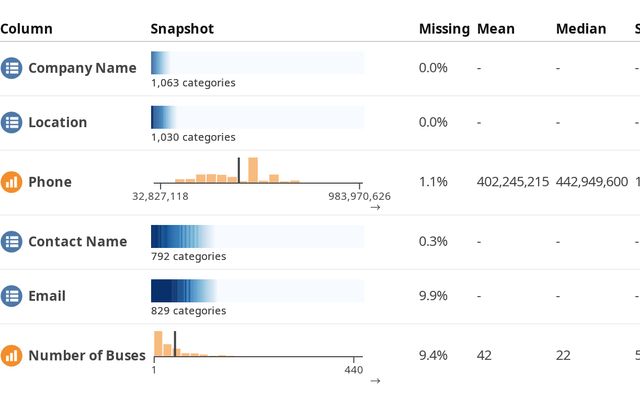Click the Location categorical type icon

click(x=11, y=122)
